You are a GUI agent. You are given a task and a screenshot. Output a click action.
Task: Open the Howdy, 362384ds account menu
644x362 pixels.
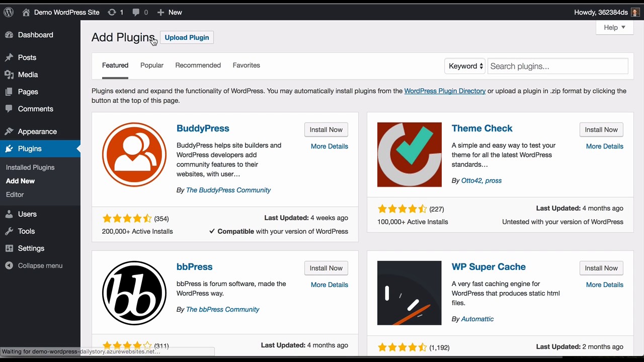[x=607, y=12]
